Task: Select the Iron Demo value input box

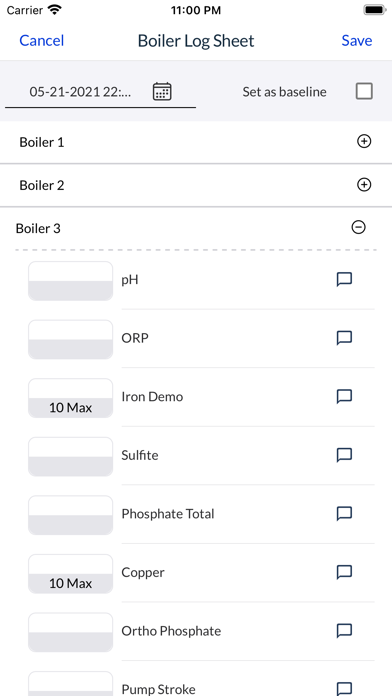Action: point(71,398)
